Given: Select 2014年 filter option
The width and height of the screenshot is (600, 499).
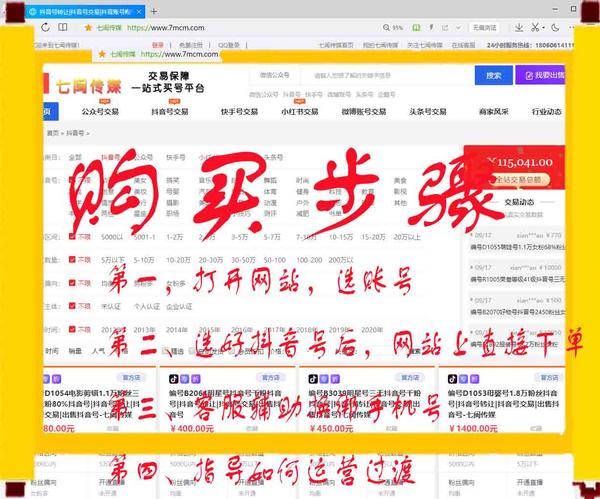Looking at the screenshot, I should tap(177, 329).
